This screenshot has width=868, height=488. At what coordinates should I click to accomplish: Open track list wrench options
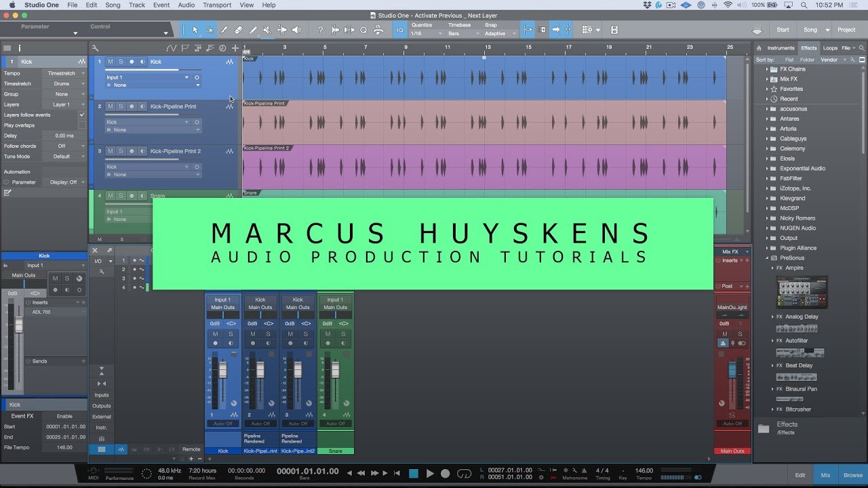[96, 48]
